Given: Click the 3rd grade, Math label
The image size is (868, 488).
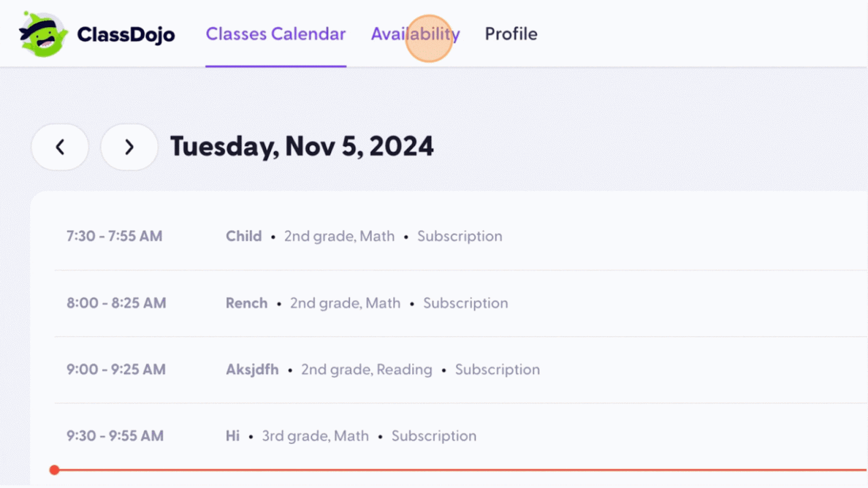Looking at the screenshot, I should 315,436.
